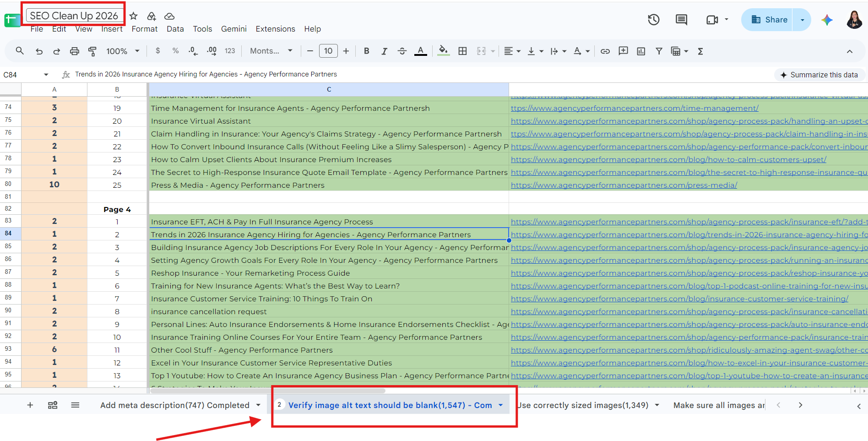Create a filter

coord(659,51)
